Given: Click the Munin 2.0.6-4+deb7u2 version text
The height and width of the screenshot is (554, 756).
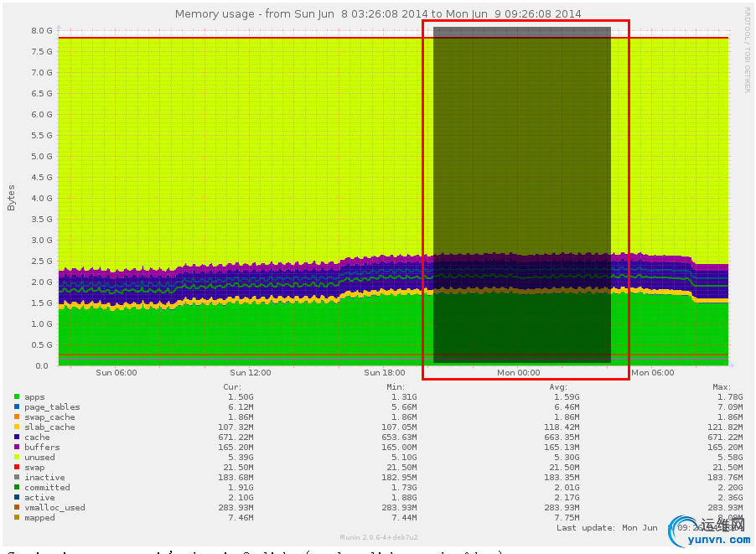Looking at the screenshot, I should tap(379, 537).
